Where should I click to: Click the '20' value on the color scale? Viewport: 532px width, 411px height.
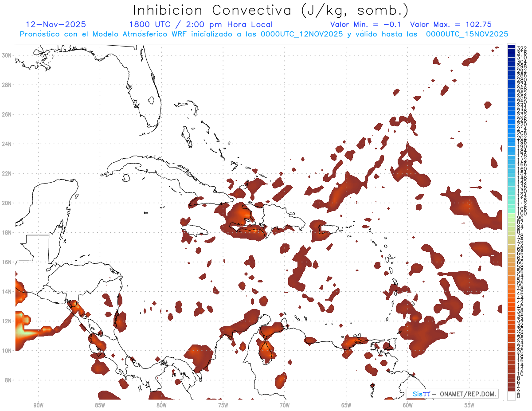click(520, 352)
